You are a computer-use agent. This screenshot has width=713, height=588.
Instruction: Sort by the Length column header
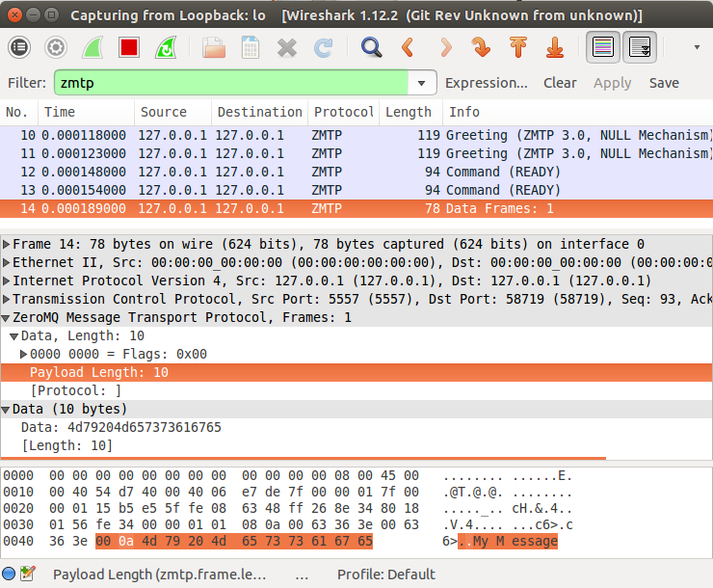(410, 112)
